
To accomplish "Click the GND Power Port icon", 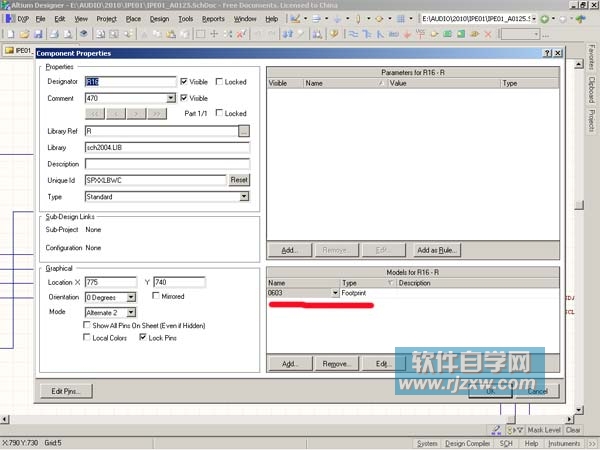I will coord(407,34).
